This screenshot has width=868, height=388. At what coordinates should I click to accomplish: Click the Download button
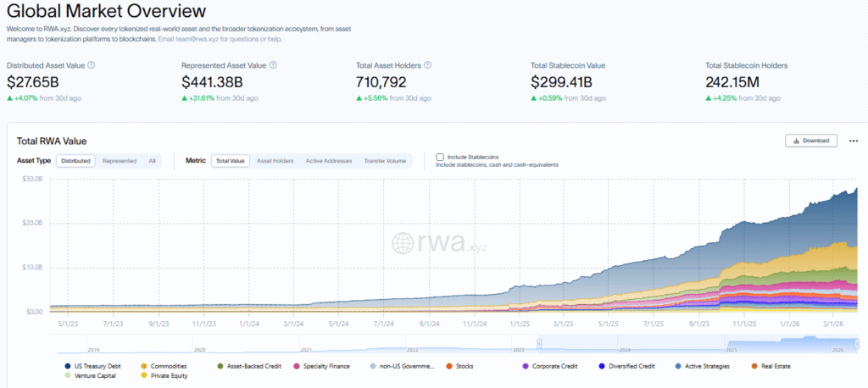(x=811, y=141)
